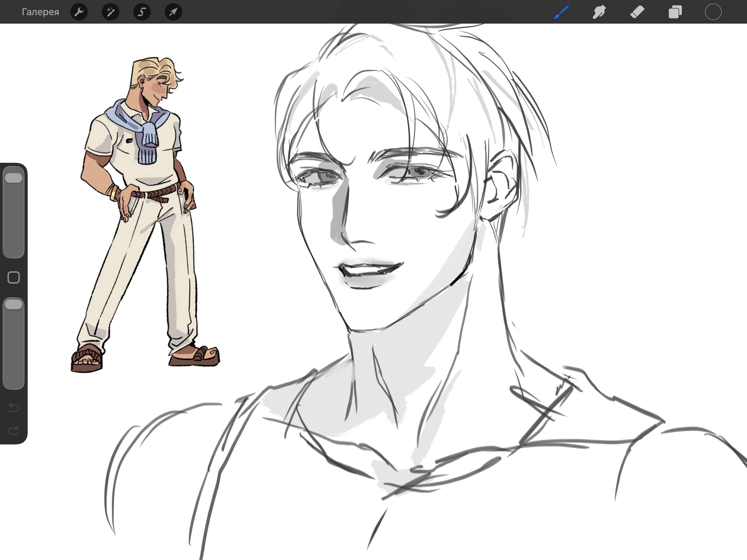Click the colored reference character illustration
Viewport: 747px width, 560px height.
pyautogui.click(x=145, y=215)
